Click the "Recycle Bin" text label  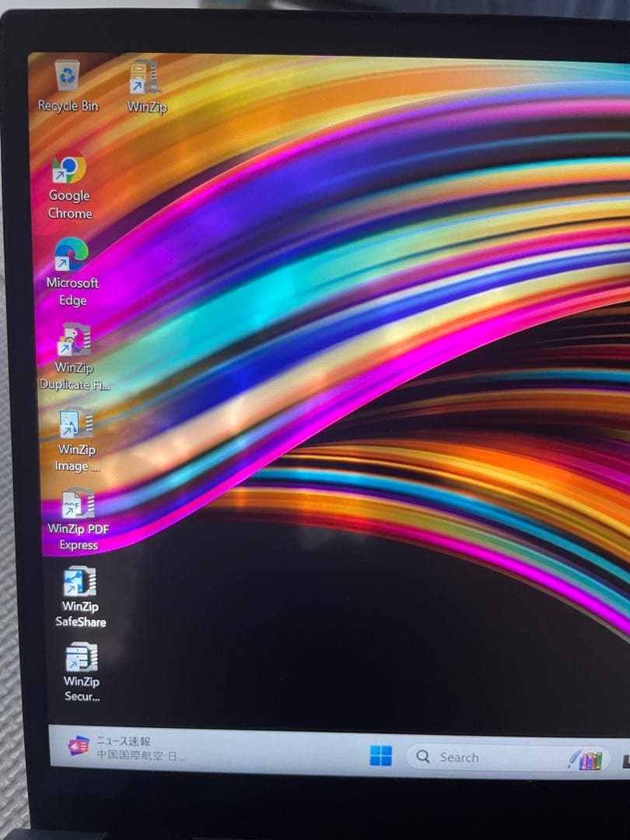coord(68,106)
